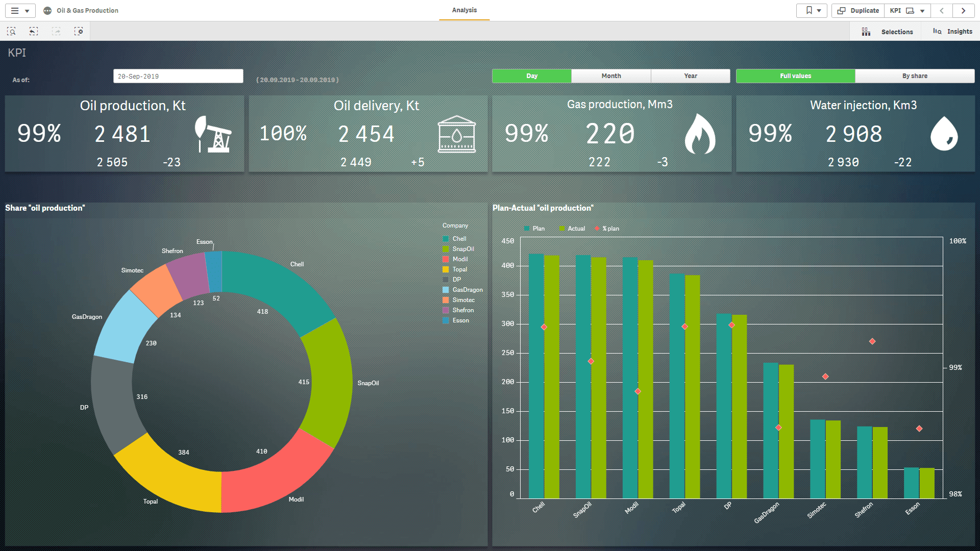Open the hamburger navigation menu dropdown
This screenshot has width=980, height=551.
20,11
